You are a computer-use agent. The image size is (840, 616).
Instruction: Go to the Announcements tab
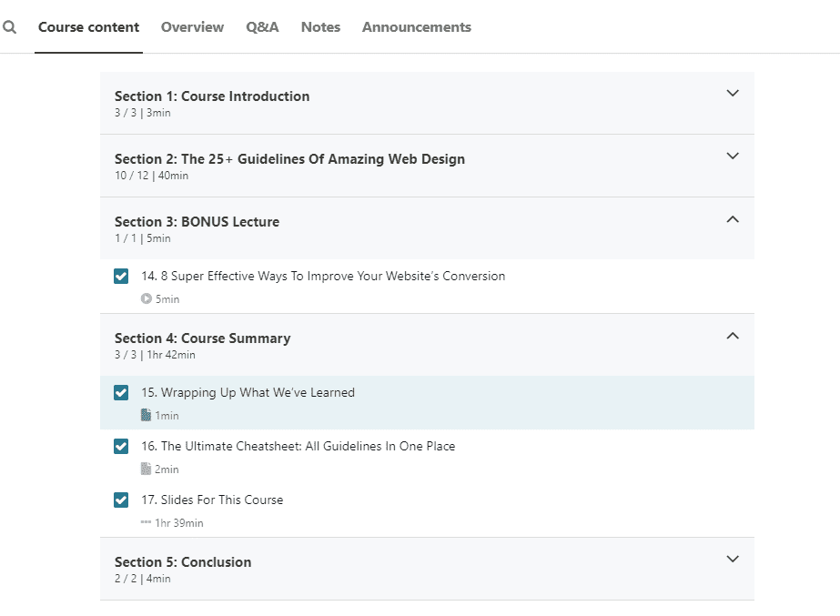click(x=417, y=26)
